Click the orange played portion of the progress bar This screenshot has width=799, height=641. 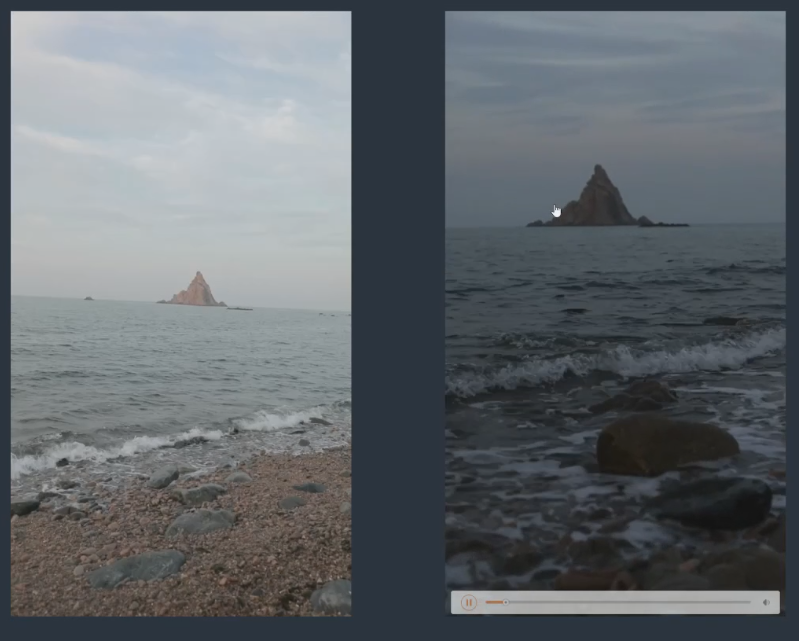(x=494, y=602)
